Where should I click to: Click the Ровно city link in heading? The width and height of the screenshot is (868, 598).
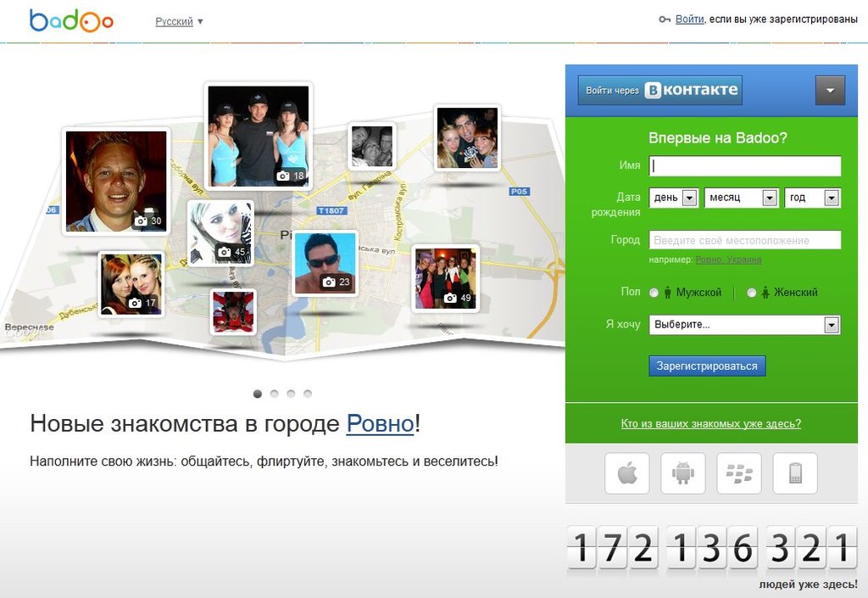pyautogui.click(x=380, y=423)
